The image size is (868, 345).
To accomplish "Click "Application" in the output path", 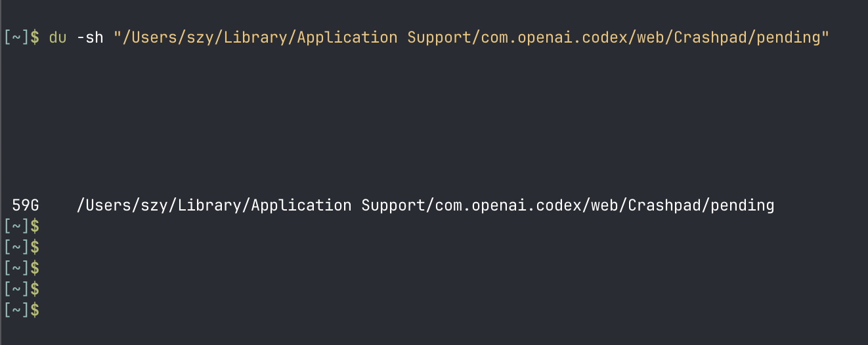I will [x=301, y=205].
